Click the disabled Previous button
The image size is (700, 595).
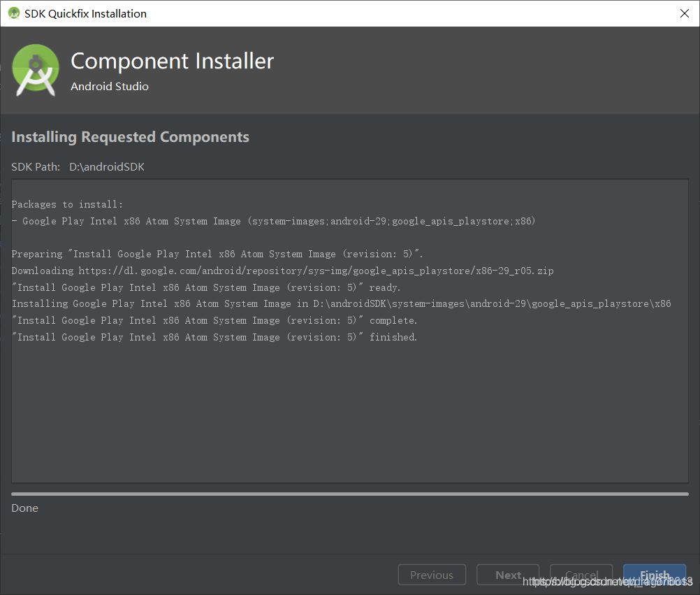tap(432, 575)
